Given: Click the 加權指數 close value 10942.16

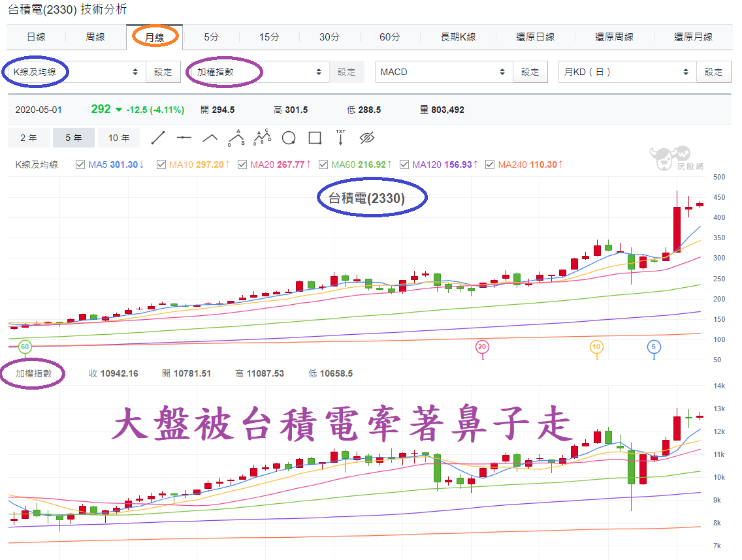Looking at the screenshot, I should 120,373.
